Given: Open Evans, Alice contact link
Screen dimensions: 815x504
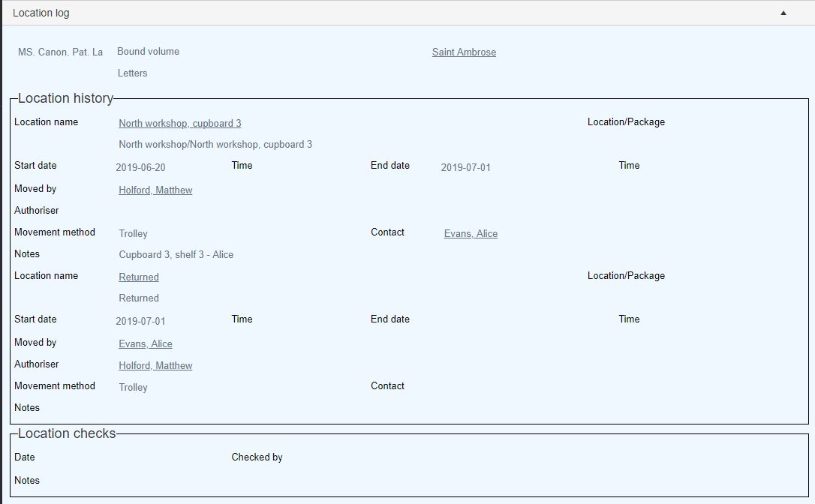Looking at the screenshot, I should [471, 234].
